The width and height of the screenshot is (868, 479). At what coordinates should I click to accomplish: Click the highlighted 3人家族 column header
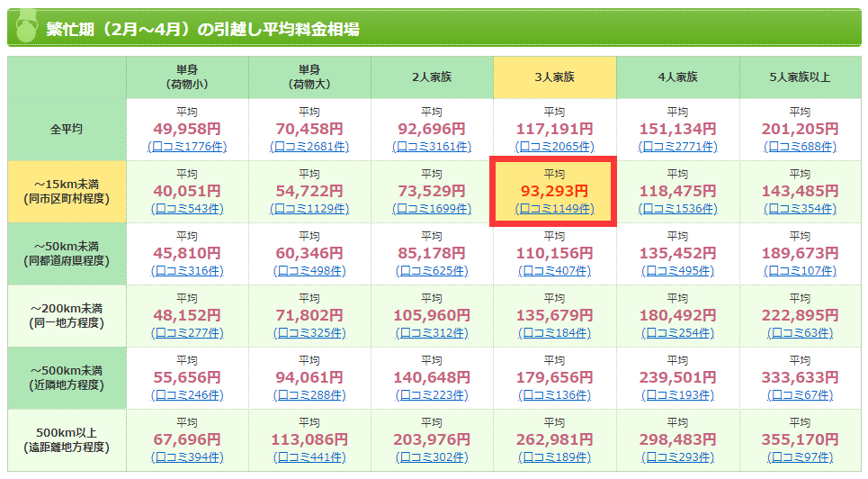[555, 77]
